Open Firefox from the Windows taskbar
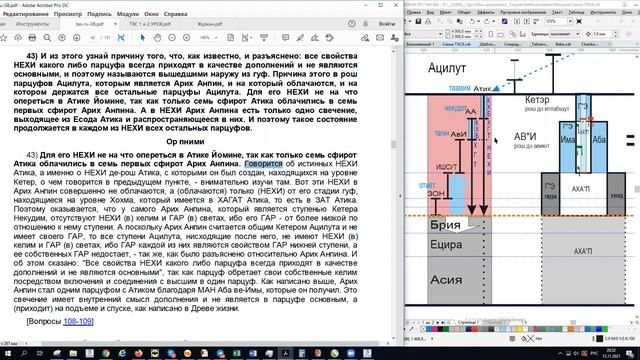The height and width of the screenshot is (360, 640). point(138,353)
